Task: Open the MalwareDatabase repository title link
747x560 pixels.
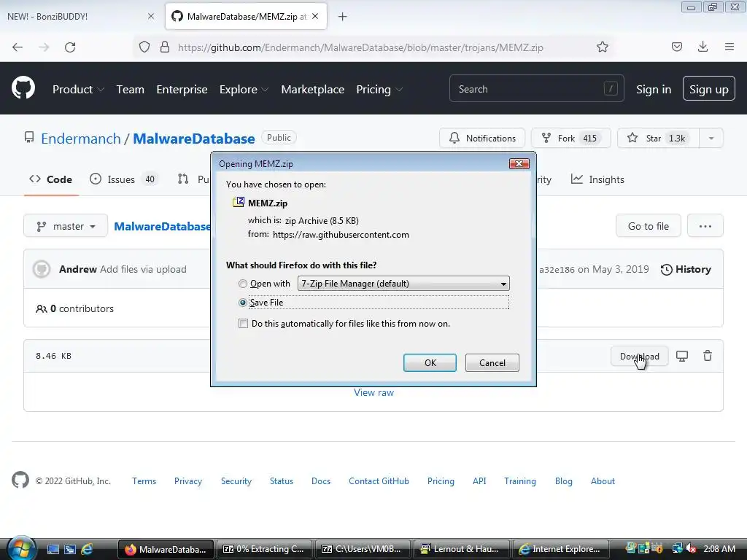Action: (194, 139)
